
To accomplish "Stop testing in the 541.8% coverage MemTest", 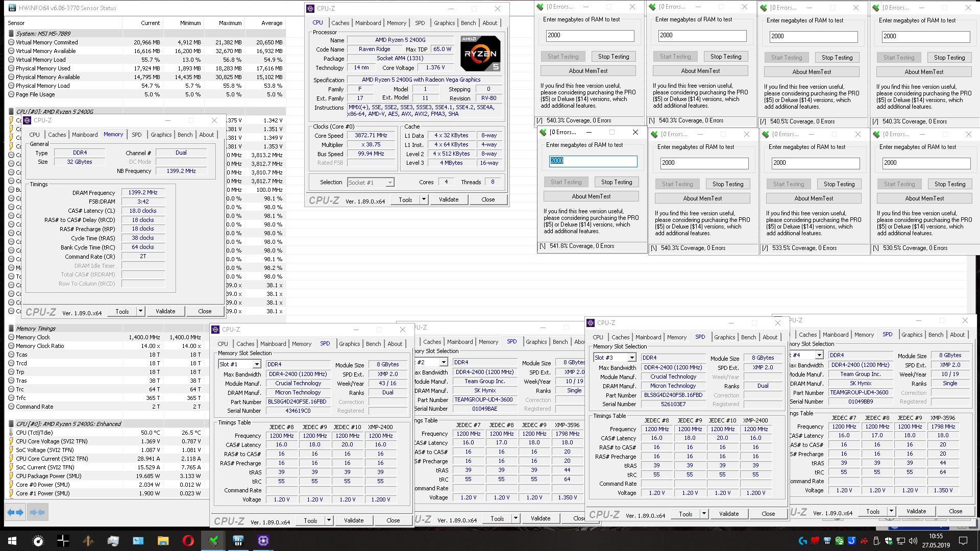I will pos(616,182).
